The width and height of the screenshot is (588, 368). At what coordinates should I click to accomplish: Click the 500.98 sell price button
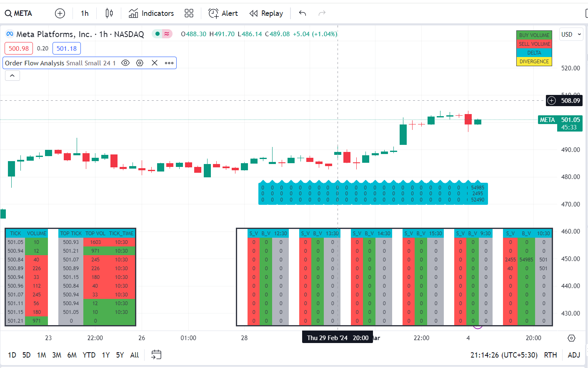pos(19,48)
